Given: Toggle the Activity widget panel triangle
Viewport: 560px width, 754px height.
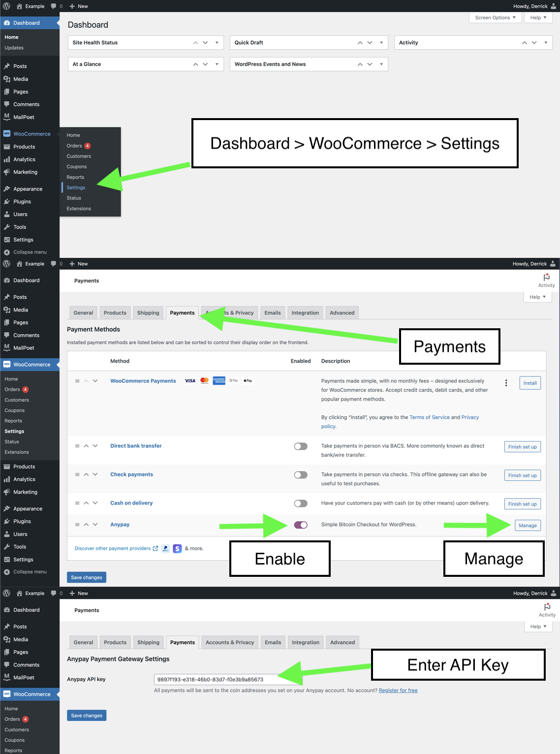Looking at the screenshot, I should tap(546, 43).
